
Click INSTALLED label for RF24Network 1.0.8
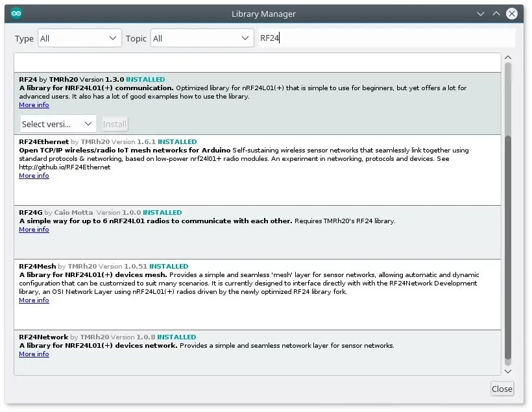[x=176, y=337]
